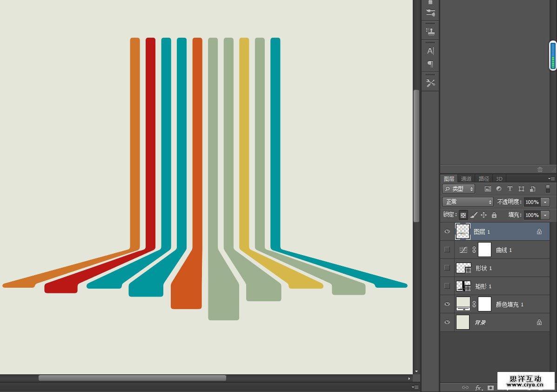Click the 颜色填充 1 color thumbnail
The width and height of the screenshot is (557, 392).
[x=463, y=304]
